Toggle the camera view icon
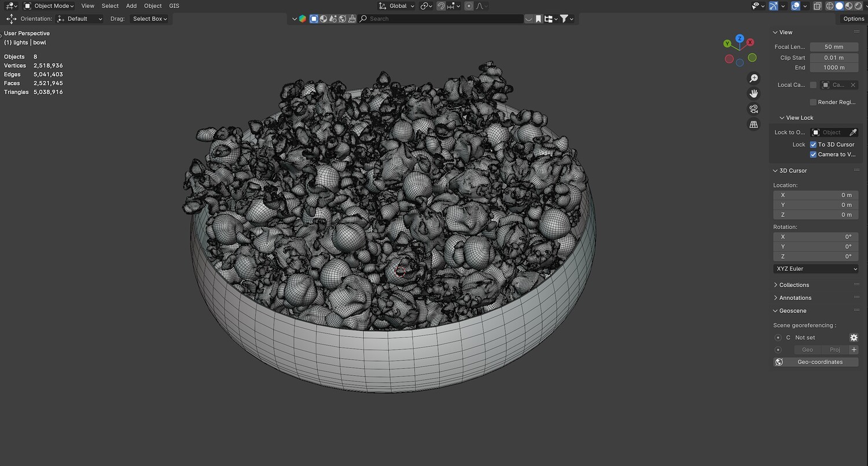 pyautogui.click(x=753, y=109)
